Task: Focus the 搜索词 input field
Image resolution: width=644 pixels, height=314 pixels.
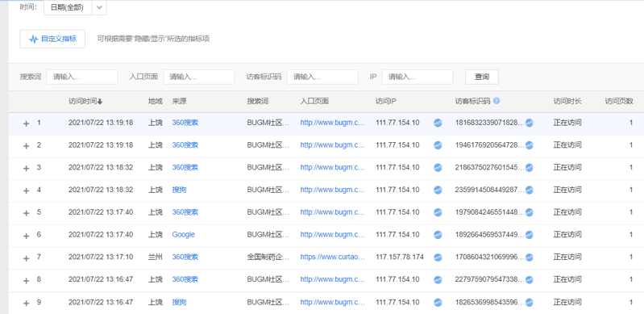Action: 82,77
